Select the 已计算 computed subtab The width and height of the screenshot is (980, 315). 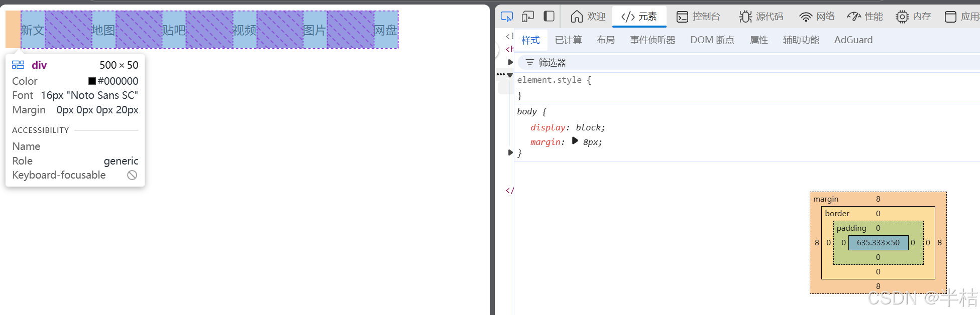pos(568,40)
